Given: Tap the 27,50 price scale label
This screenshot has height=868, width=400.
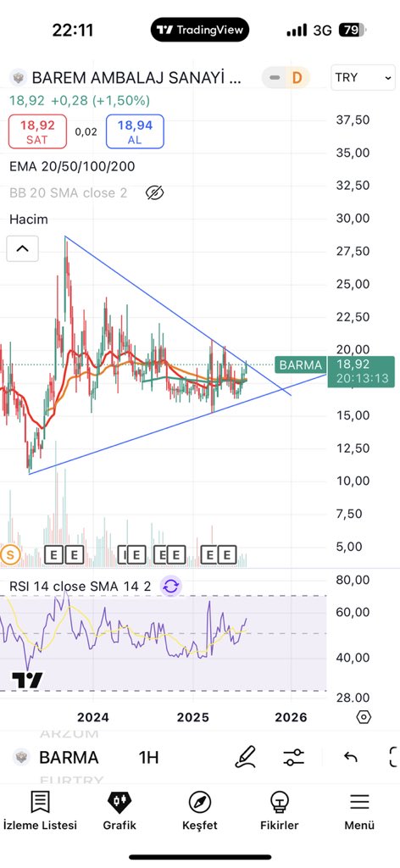Looking at the screenshot, I should point(353,251).
